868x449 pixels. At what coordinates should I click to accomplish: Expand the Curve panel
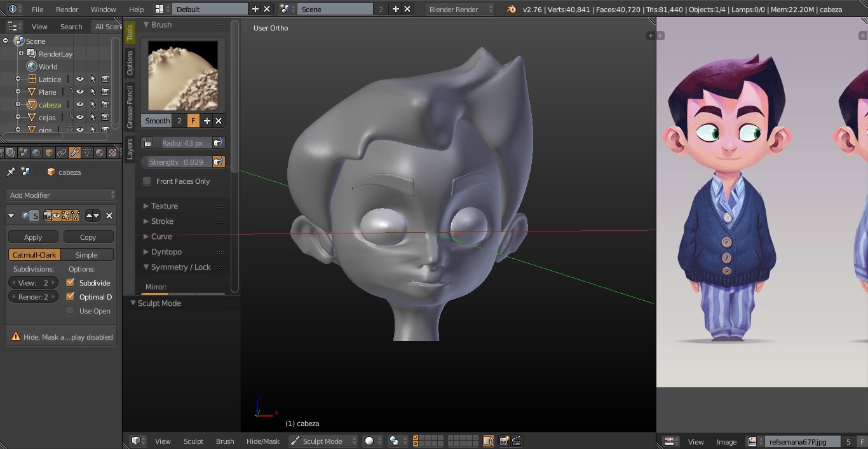pyautogui.click(x=161, y=237)
